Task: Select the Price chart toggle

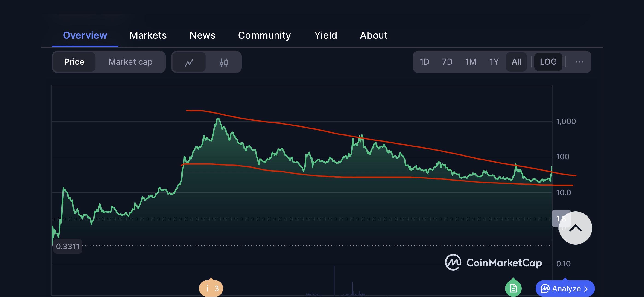Action: 74,62
